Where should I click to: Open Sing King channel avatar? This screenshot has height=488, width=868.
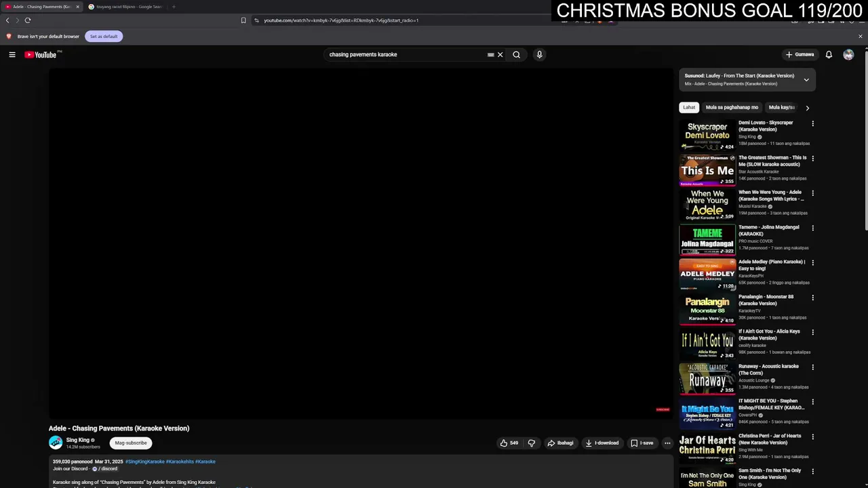pos(56,443)
